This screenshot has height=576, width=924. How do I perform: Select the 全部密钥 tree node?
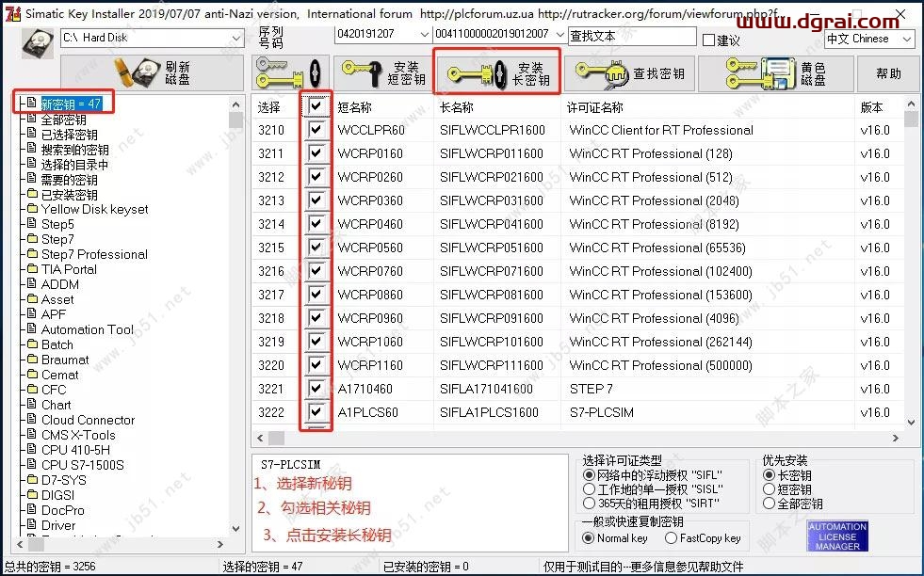(64, 120)
